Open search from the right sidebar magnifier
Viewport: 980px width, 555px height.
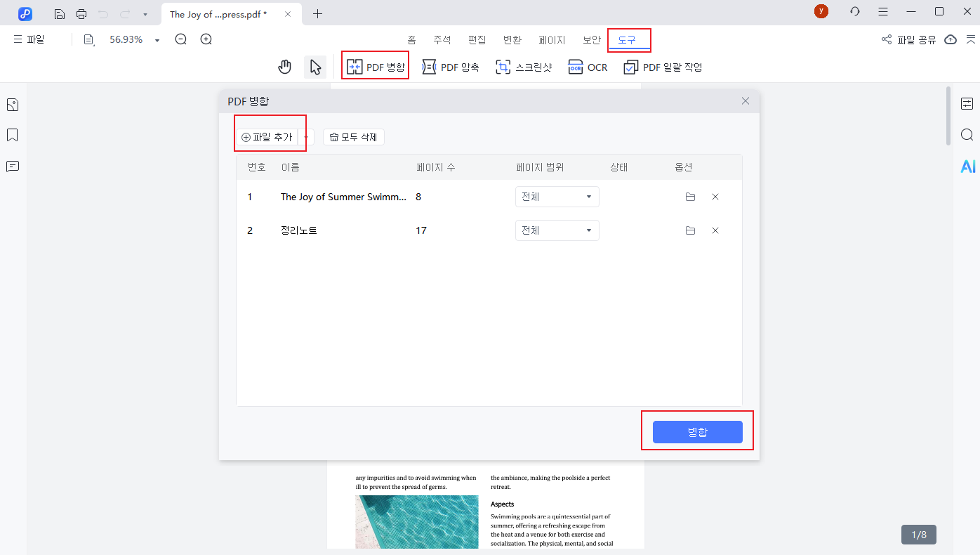967,134
